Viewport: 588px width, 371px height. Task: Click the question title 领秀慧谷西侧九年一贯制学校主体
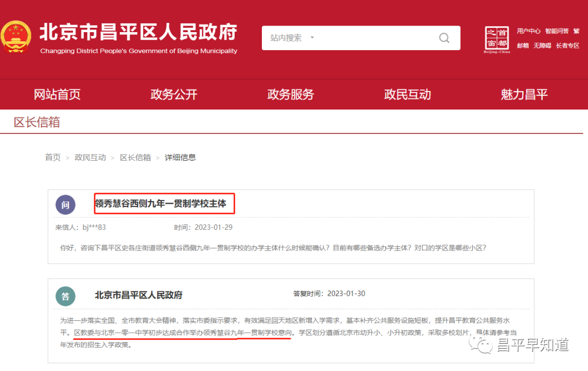pyautogui.click(x=161, y=204)
